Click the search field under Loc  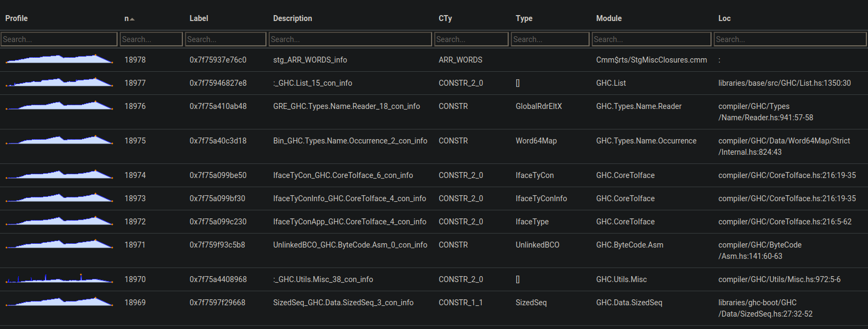(790, 39)
